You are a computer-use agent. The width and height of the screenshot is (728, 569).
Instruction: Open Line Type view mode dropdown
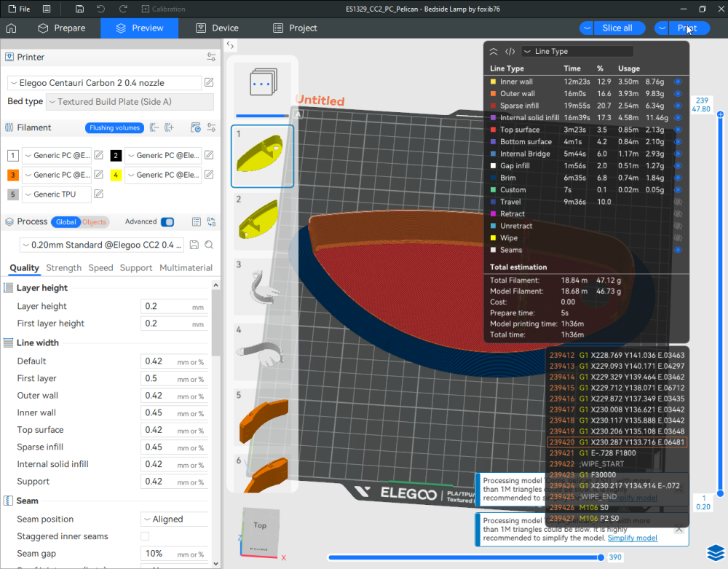pos(577,52)
